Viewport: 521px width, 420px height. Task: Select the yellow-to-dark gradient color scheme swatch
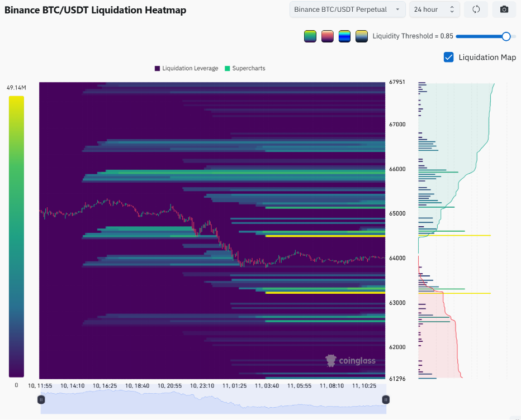click(362, 36)
